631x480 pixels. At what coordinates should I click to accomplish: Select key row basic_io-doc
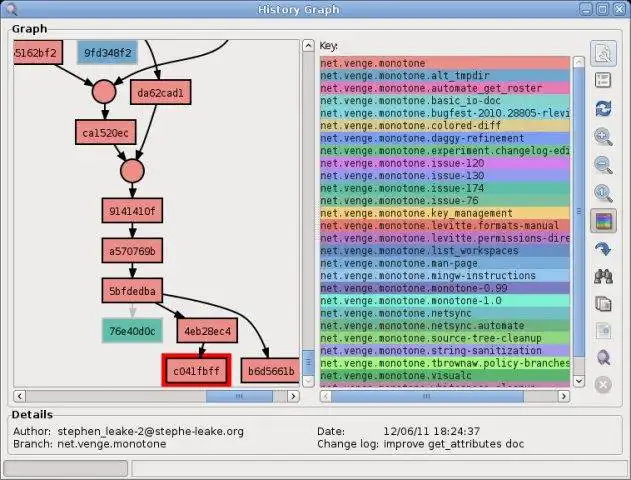pos(445,101)
